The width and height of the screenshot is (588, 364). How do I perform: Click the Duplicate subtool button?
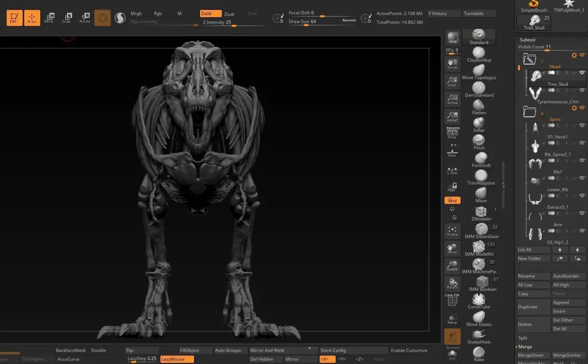pyautogui.click(x=534, y=307)
